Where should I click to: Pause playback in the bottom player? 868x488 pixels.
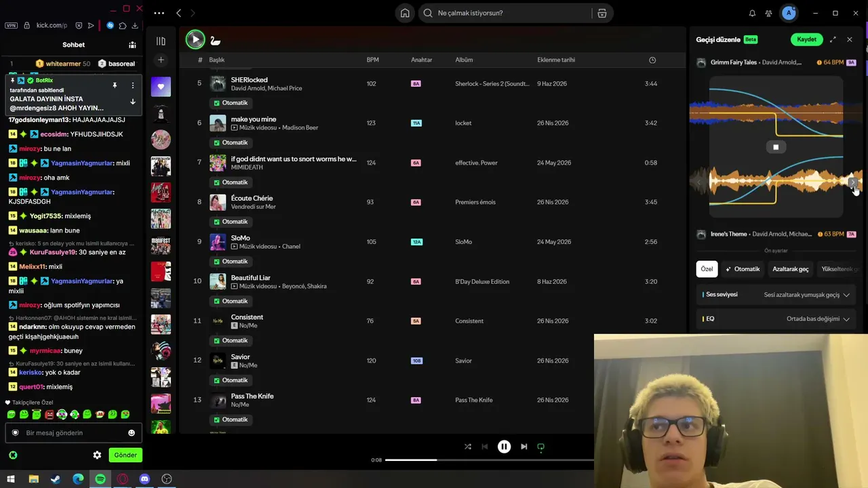click(x=504, y=447)
